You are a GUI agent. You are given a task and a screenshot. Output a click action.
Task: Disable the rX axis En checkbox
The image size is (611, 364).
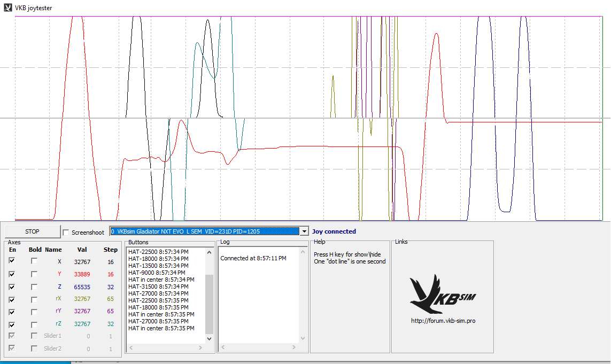point(12,300)
